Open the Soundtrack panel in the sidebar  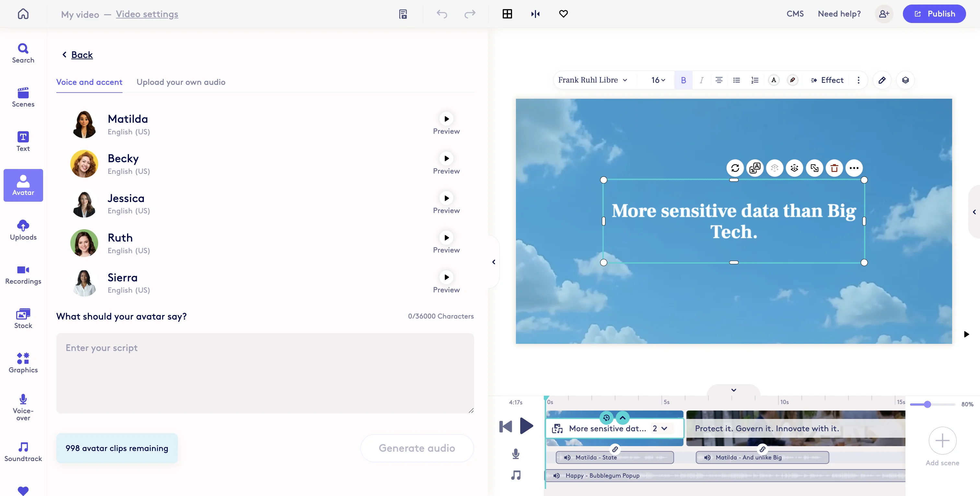(x=23, y=451)
